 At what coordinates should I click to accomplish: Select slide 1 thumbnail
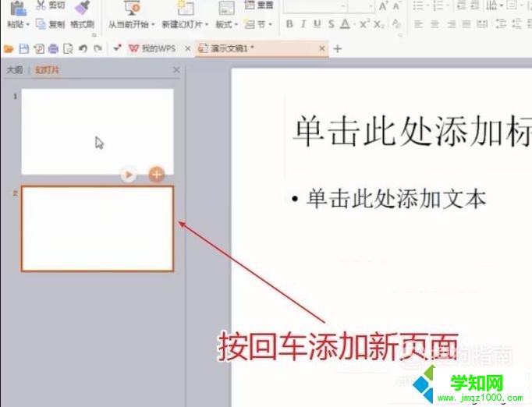[x=98, y=132]
